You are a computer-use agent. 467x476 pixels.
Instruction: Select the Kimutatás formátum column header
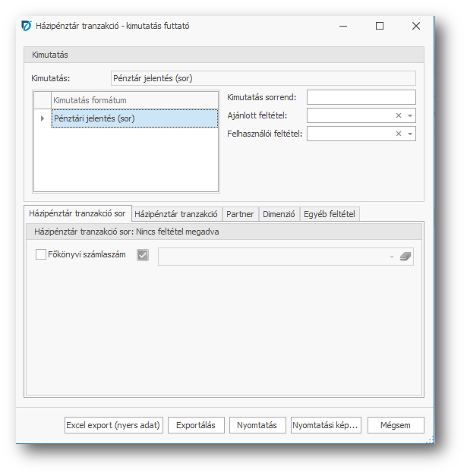point(134,100)
